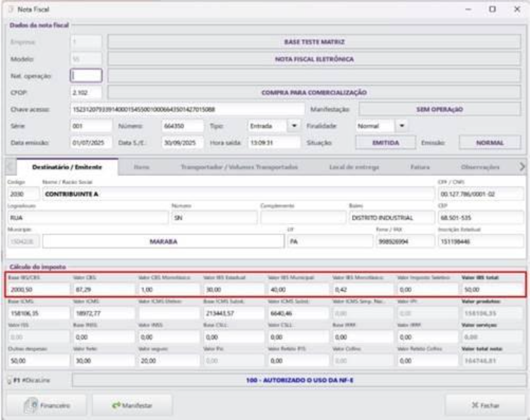The width and height of the screenshot is (530, 420).
Task: Focus the Nat. operação code field
Action: click(86, 76)
